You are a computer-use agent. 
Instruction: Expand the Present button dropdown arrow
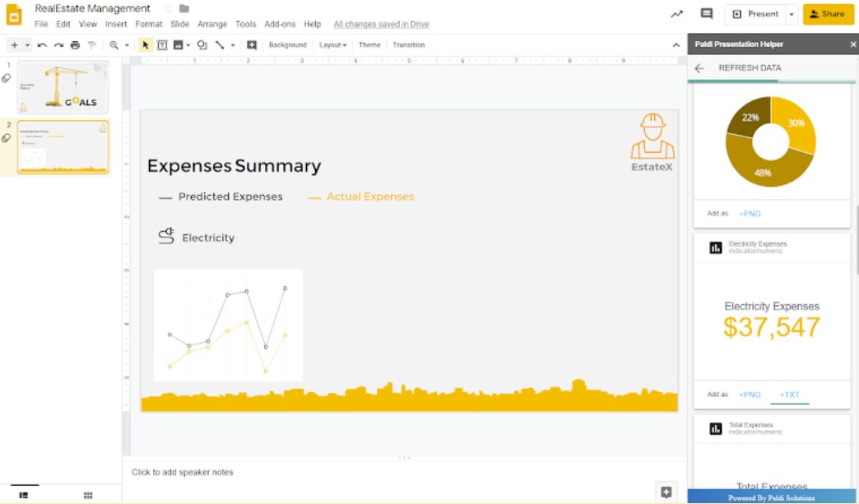[x=792, y=15]
